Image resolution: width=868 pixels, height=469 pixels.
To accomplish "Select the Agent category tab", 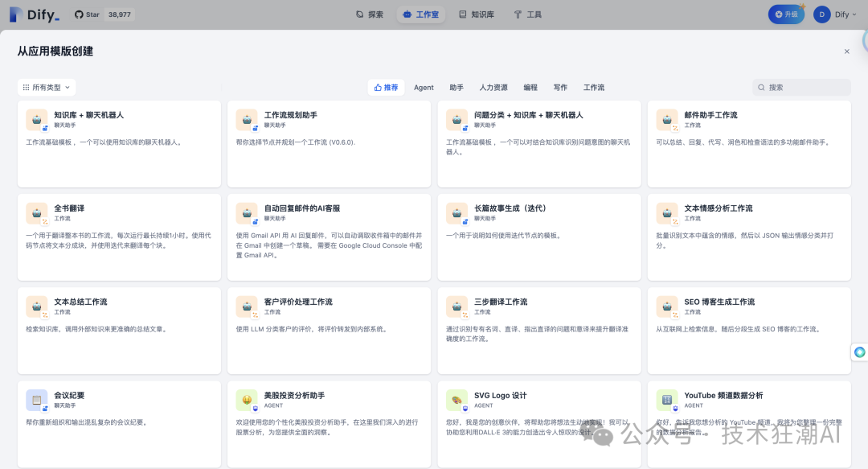I will [x=424, y=88].
